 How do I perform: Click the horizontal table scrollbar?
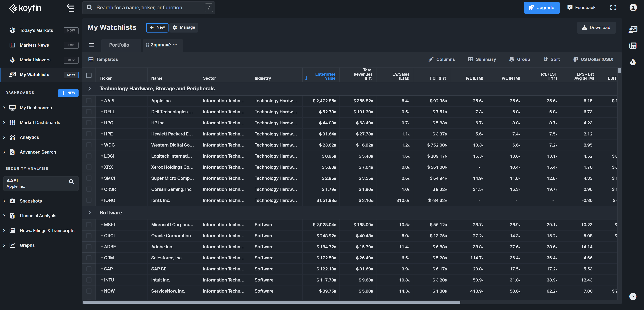click(271, 302)
